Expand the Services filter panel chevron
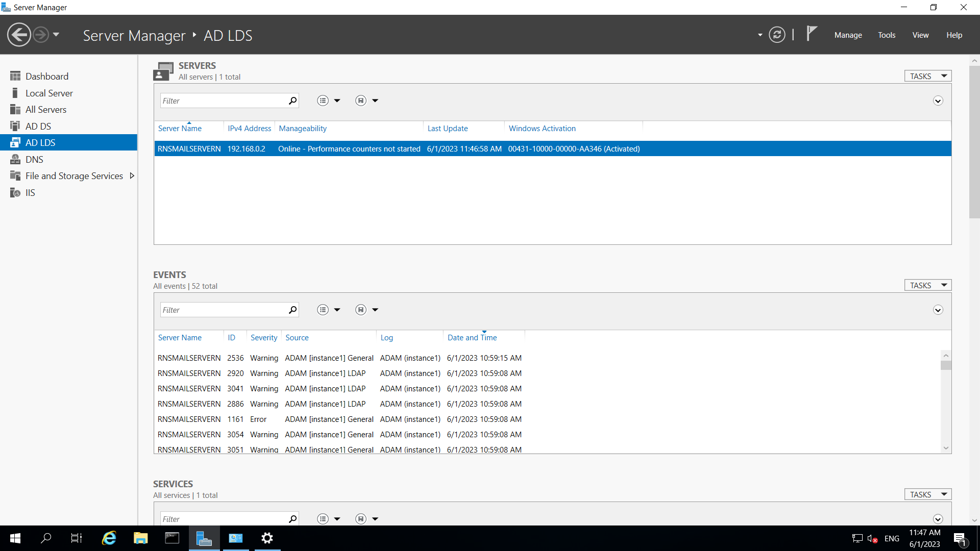The width and height of the screenshot is (980, 551). [938, 519]
